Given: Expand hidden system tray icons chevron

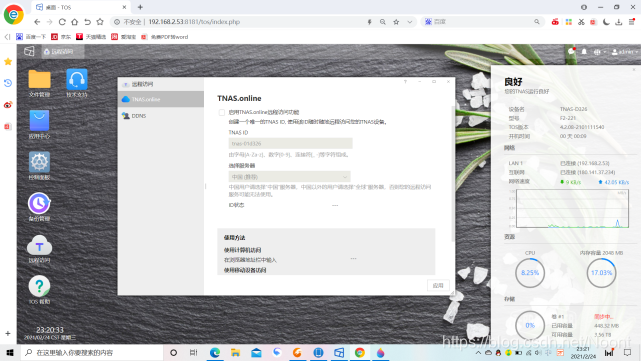Looking at the screenshot, I should (x=478, y=352).
